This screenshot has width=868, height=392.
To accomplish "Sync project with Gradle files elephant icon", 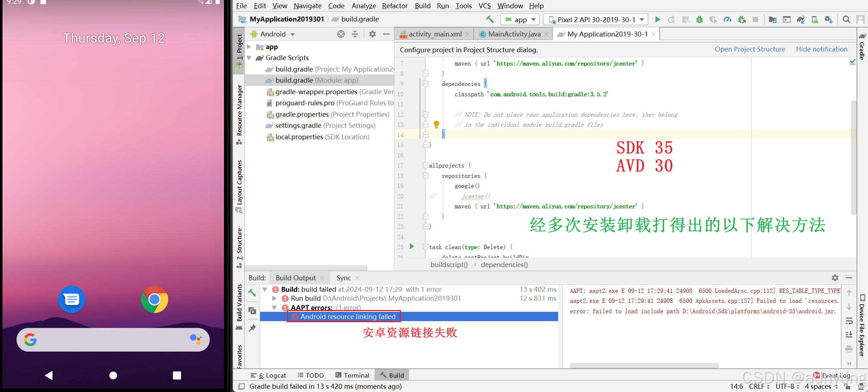I will pos(801,19).
